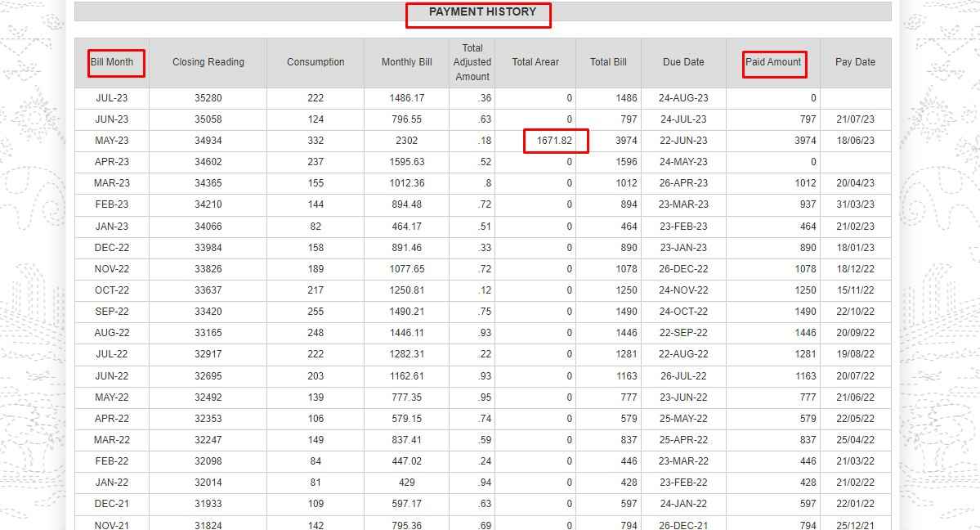Click the Paid Amount column header
The height and width of the screenshot is (530, 980).
[773, 62]
